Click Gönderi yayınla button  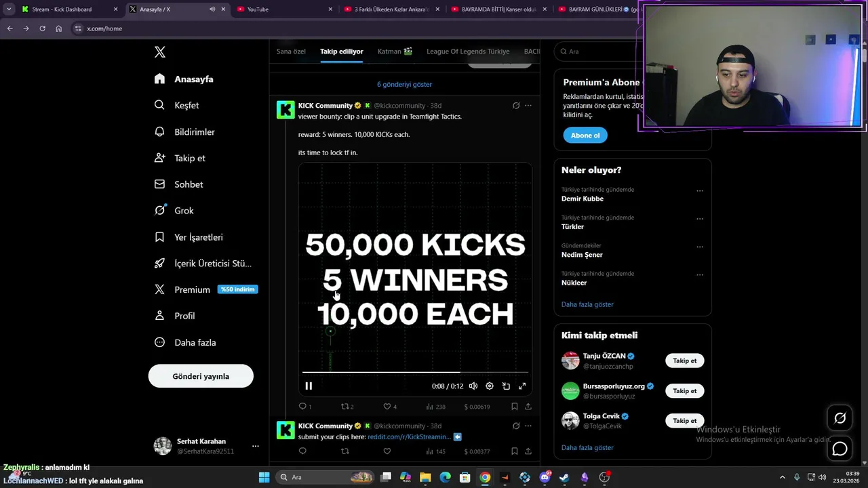201,376
